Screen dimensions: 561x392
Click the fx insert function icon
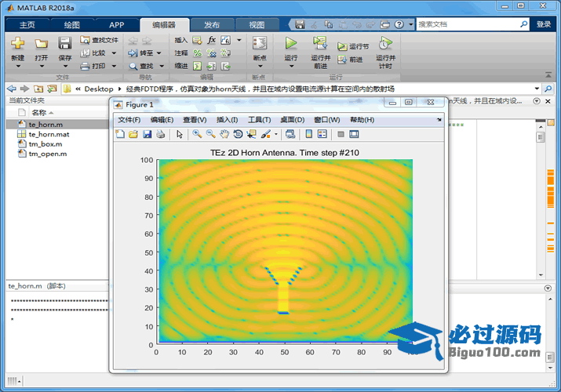(x=211, y=40)
